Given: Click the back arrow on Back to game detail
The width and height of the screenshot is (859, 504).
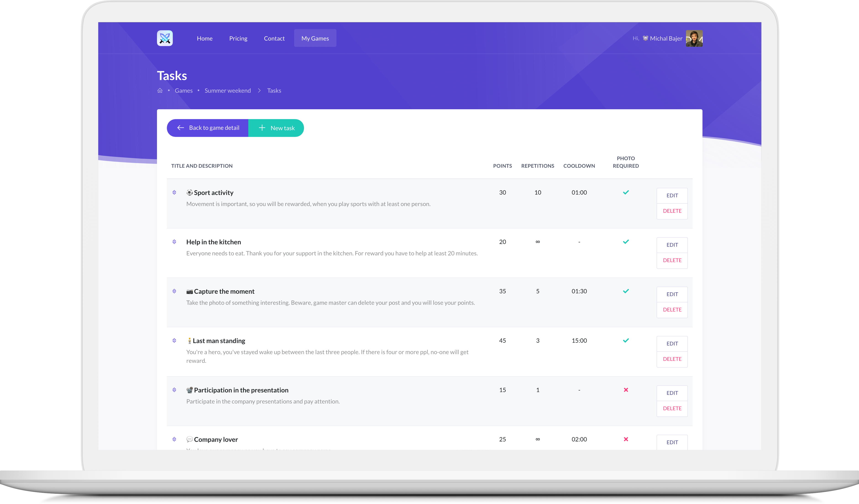Looking at the screenshot, I should 181,128.
